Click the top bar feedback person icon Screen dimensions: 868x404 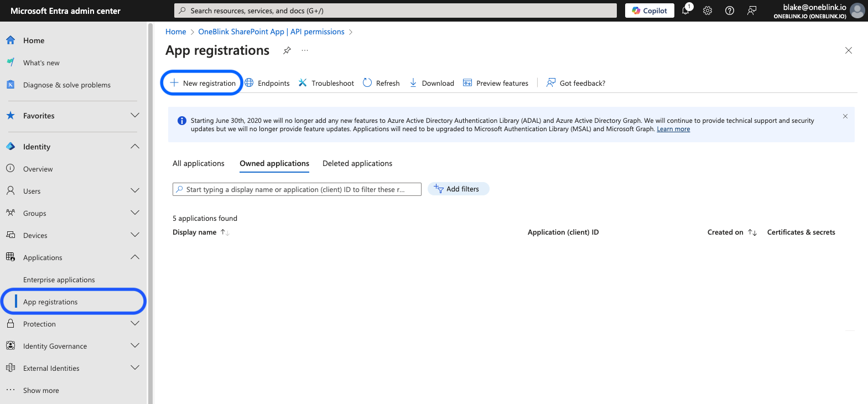(752, 11)
